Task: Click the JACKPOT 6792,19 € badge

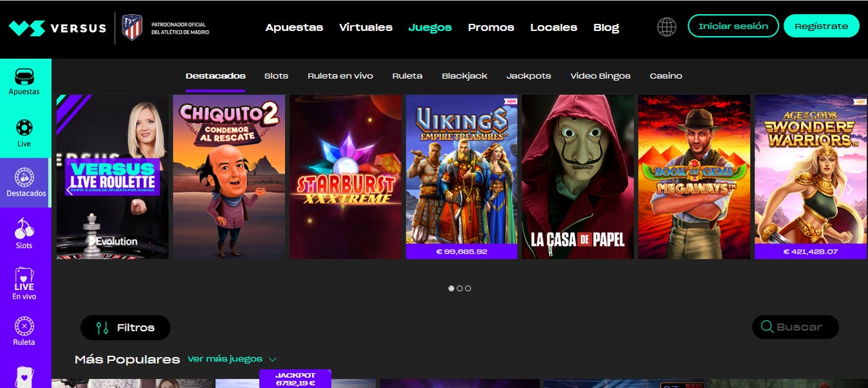Action: [x=295, y=379]
